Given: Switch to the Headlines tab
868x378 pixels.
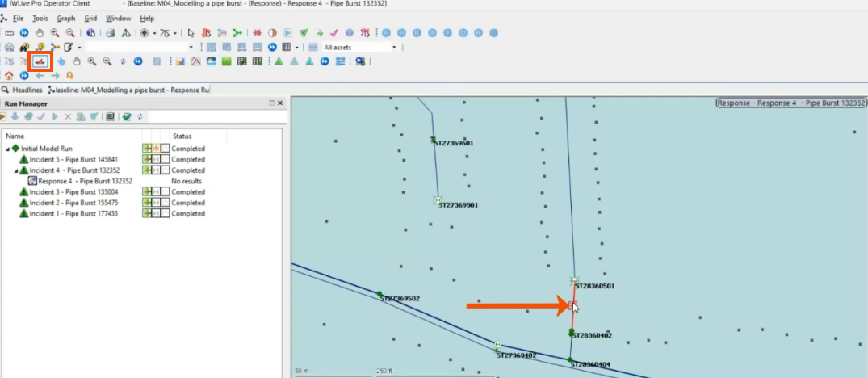Looking at the screenshot, I should coord(23,90).
